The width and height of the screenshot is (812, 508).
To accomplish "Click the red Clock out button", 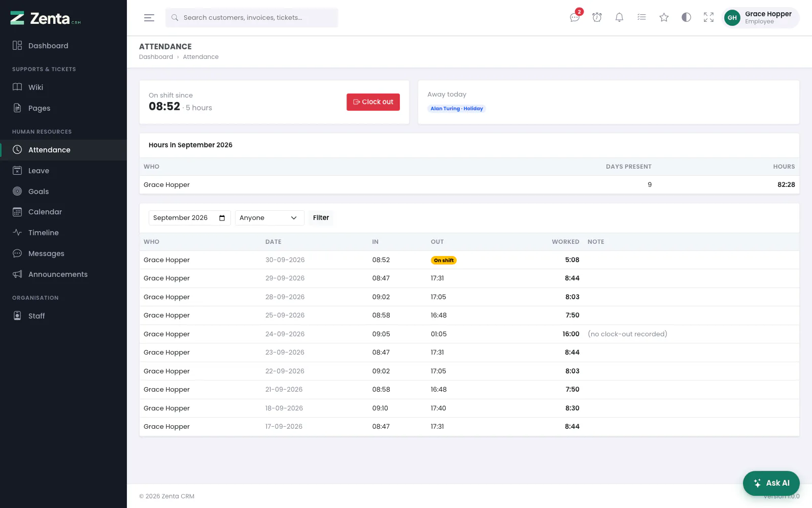I will [x=373, y=102].
